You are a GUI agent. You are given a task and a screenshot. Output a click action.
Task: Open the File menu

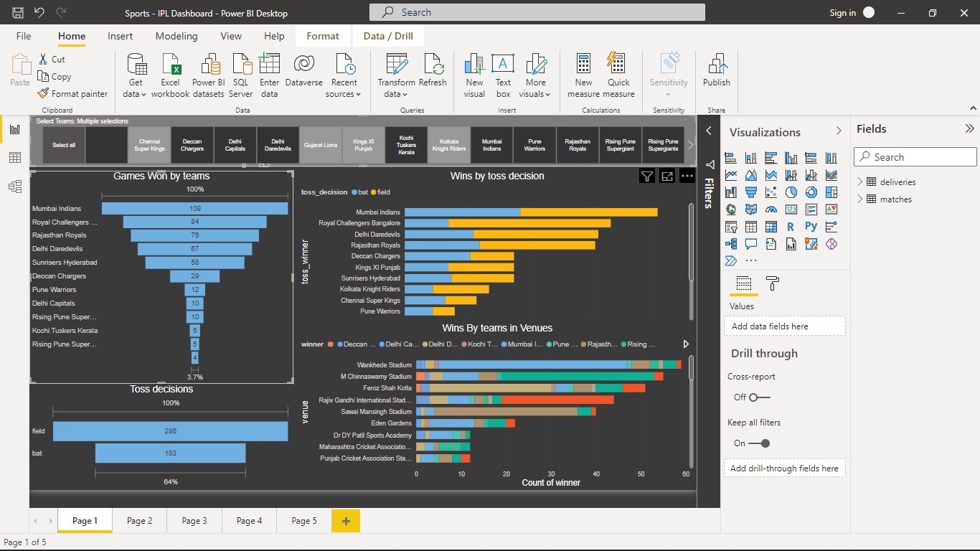click(x=24, y=36)
